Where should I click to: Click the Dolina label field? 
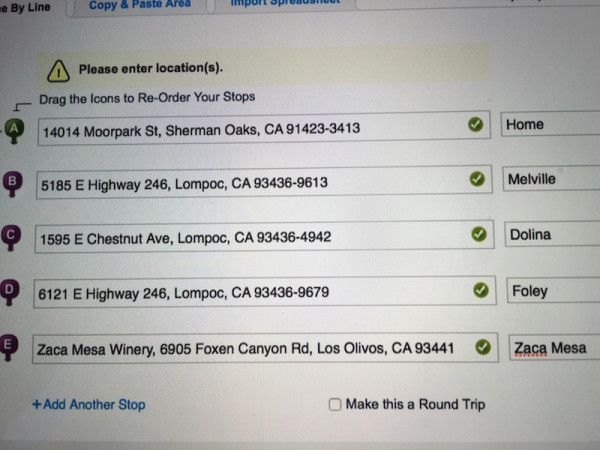(552, 234)
